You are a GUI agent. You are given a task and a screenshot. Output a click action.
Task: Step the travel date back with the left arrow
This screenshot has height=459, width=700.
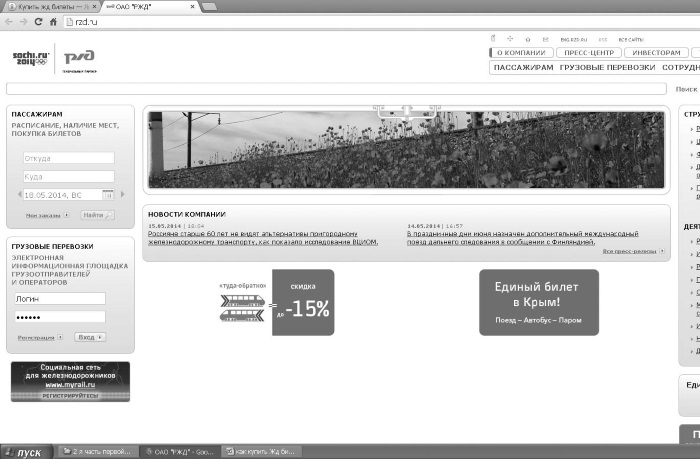(x=19, y=194)
